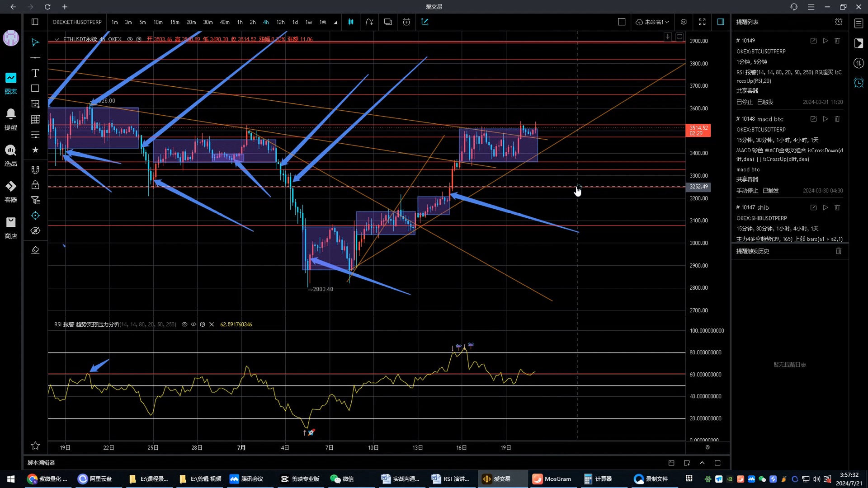868x488 pixels.
Task: Delete alert #10149 with trash icon
Action: (x=837, y=41)
